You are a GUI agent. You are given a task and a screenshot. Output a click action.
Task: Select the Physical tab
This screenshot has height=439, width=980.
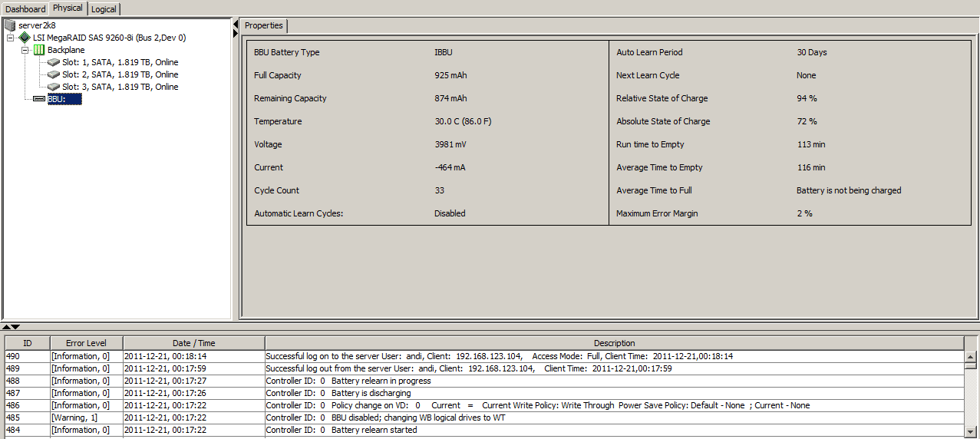(68, 8)
